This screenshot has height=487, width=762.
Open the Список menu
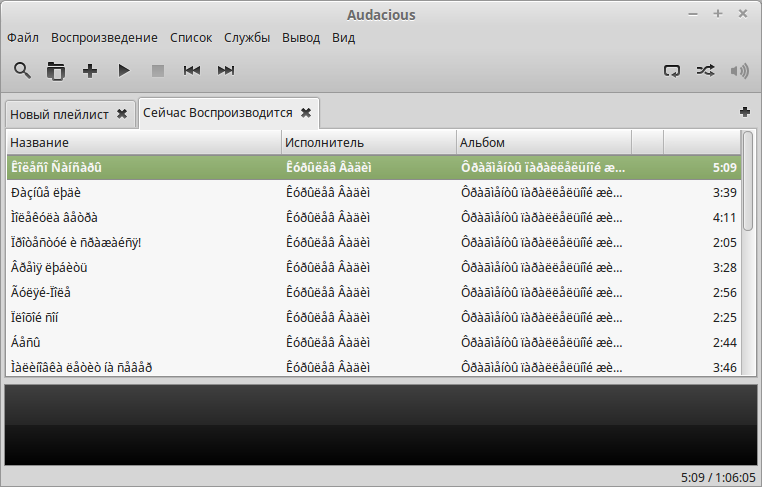pyautogui.click(x=191, y=38)
